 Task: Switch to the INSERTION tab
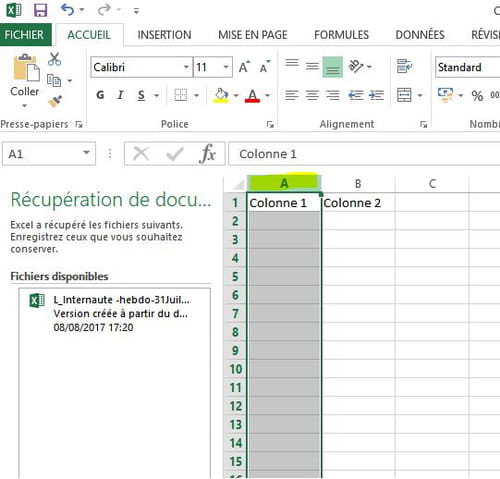coord(164,35)
